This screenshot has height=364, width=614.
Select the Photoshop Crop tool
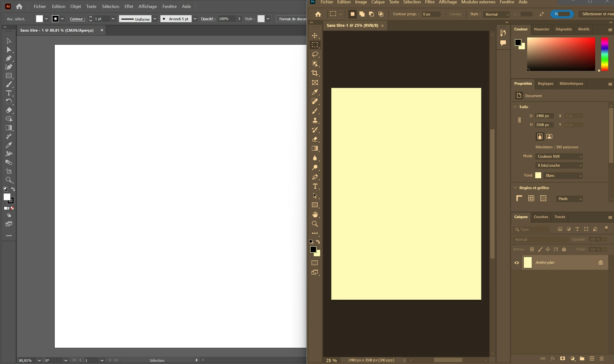[315, 73]
